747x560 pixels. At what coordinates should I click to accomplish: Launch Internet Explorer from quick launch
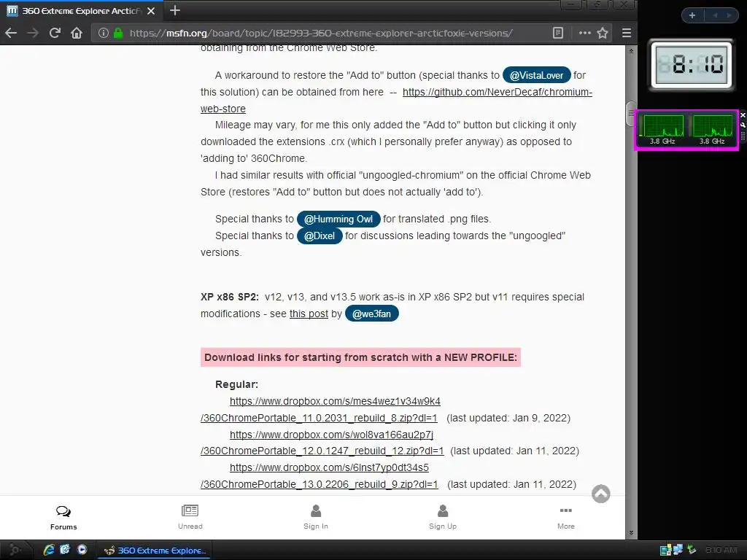pos(49,550)
